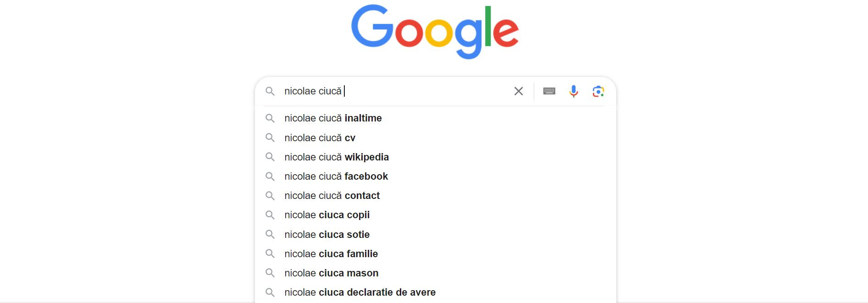The width and height of the screenshot is (868, 303).
Task: Choose 'nicolae ciucă facebook' from suggestions
Action: 336,176
